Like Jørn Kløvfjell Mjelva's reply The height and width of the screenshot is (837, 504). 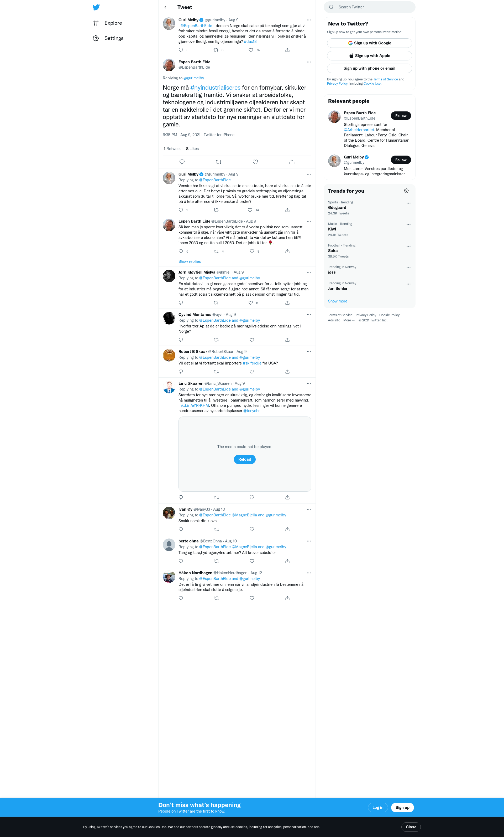[250, 303]
